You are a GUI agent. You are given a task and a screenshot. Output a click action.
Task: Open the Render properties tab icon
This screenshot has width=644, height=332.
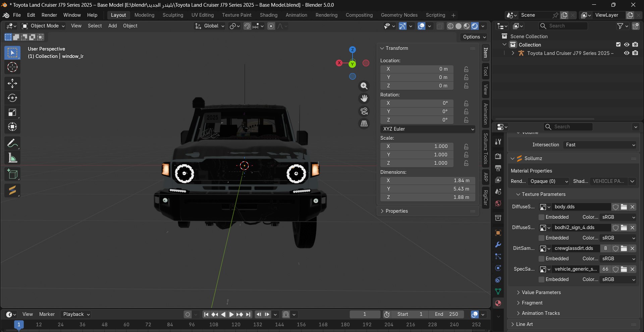click(498, 156)
